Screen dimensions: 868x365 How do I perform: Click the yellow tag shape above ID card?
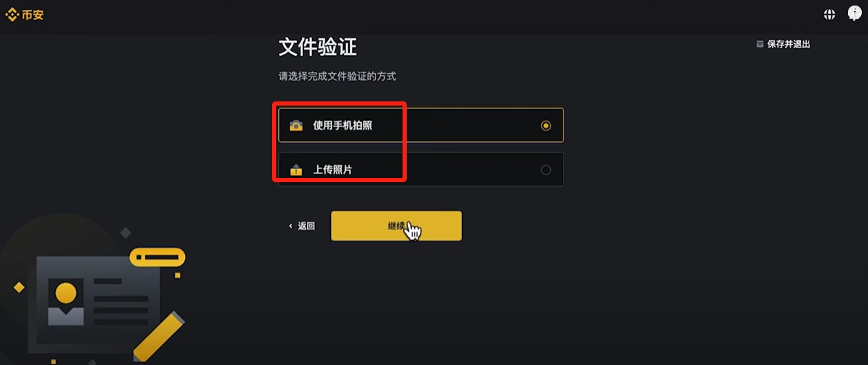pos(157,257)
